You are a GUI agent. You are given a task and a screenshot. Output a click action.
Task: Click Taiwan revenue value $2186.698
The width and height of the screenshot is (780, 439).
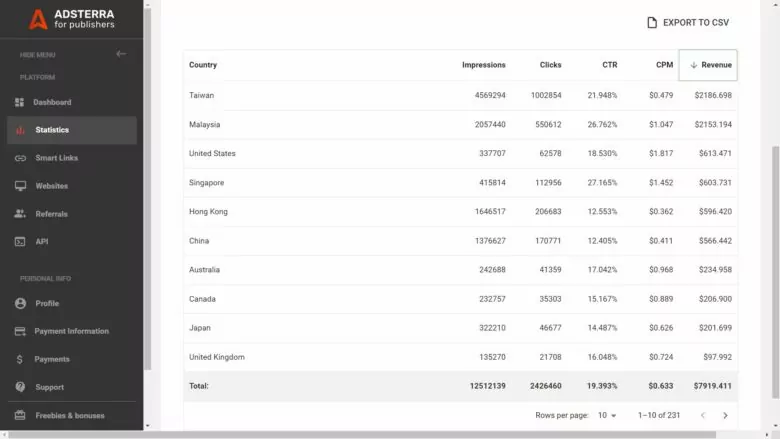point(713,95)
